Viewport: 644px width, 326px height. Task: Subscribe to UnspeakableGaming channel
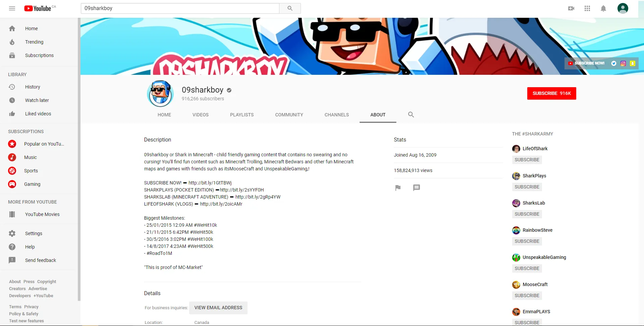(x=527, y=268)
